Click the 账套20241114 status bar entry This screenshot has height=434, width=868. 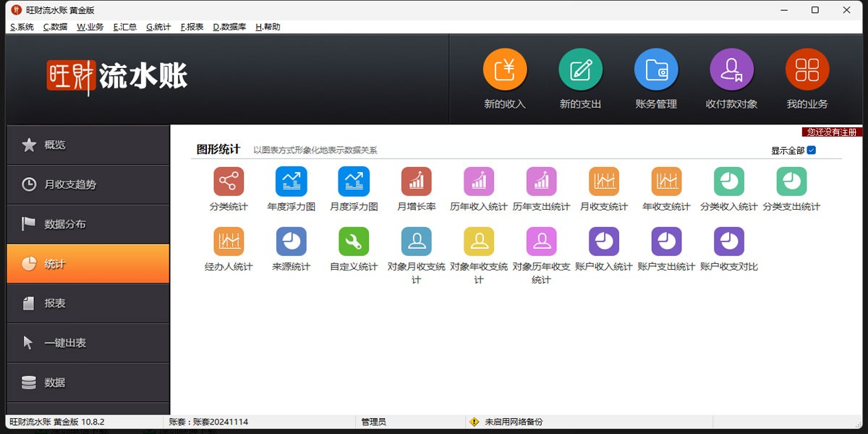208,422
